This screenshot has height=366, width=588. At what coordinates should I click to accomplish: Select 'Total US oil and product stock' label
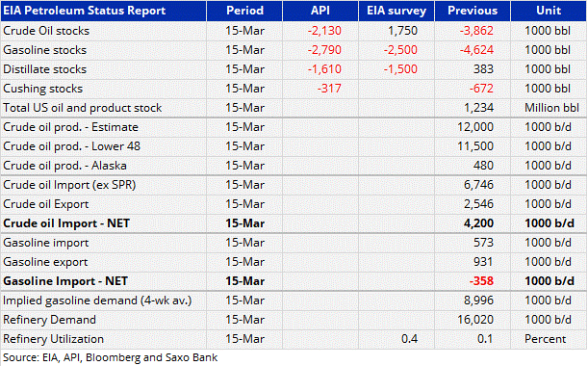pyautogui.click(x=82, y=108)
